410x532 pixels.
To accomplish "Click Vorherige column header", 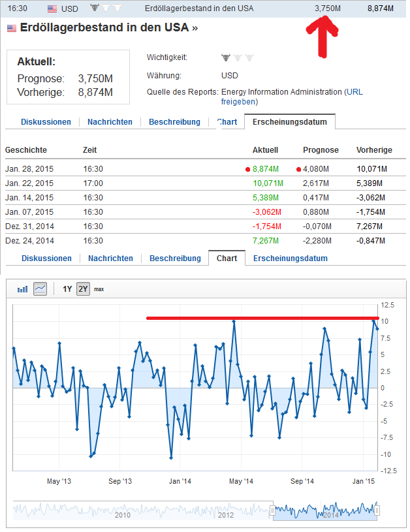I will (374, 150).
